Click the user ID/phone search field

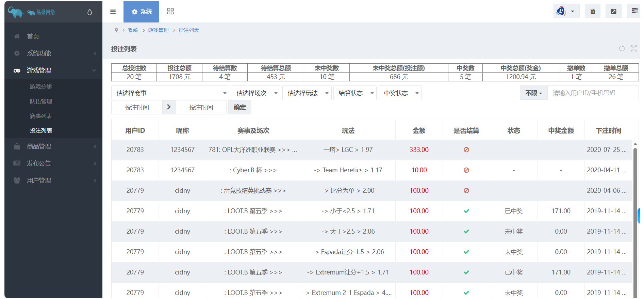click(x=592, y=93)
